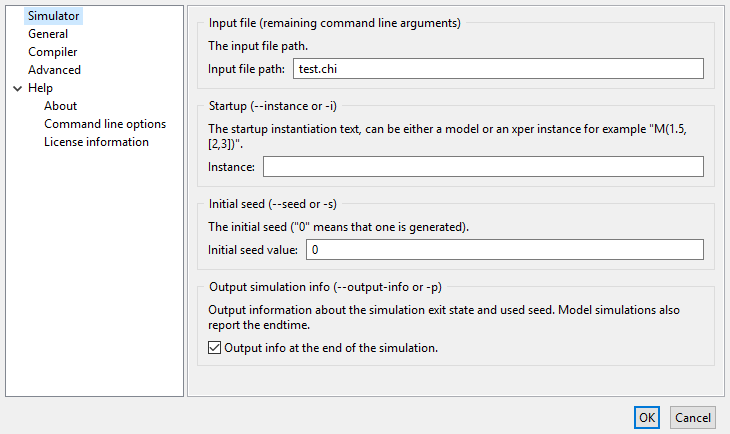Confirm the dialog with OK
The width and height of the screenshot is (730, 434).
[647, 417]
